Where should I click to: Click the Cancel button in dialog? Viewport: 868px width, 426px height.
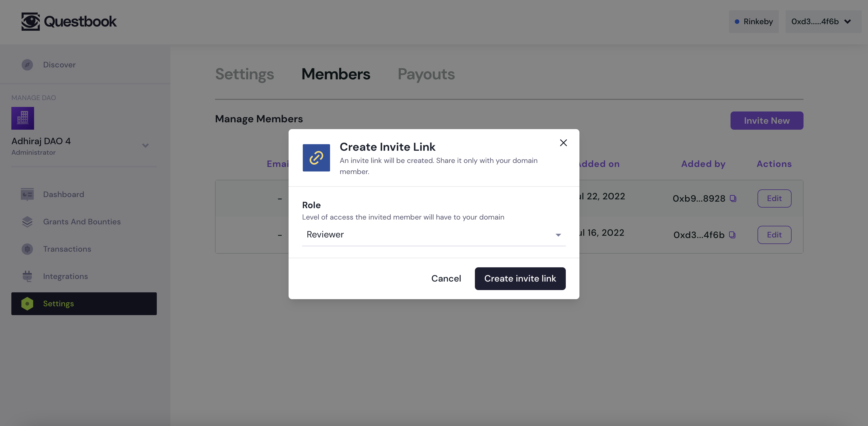(446, 278)
